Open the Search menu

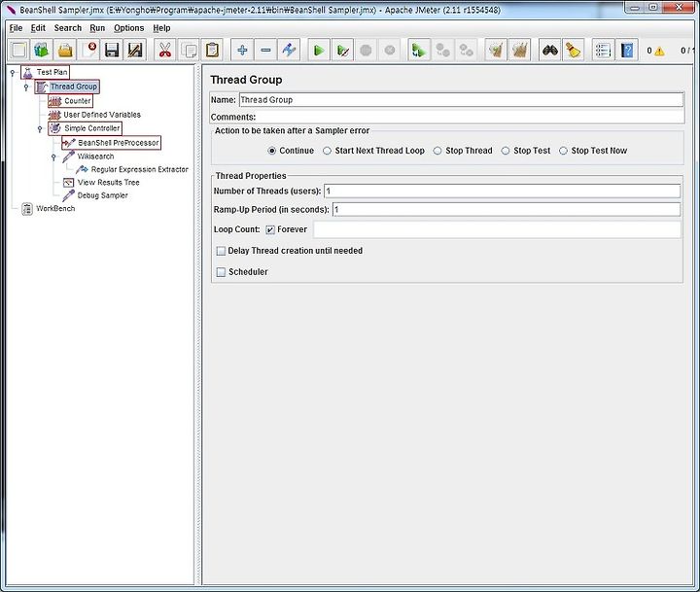click(x=68, y=28)
